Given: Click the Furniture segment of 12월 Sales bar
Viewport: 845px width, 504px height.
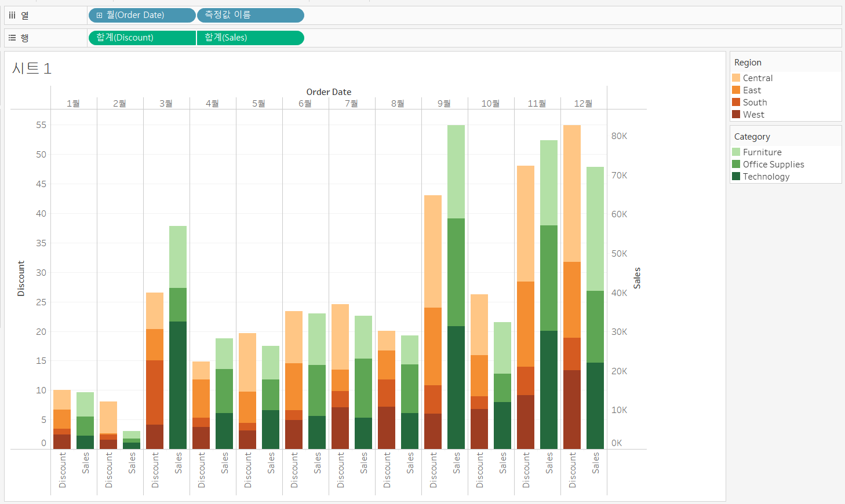Looking at the screenshot, I should pyautogui.click(x=595, y=229).
